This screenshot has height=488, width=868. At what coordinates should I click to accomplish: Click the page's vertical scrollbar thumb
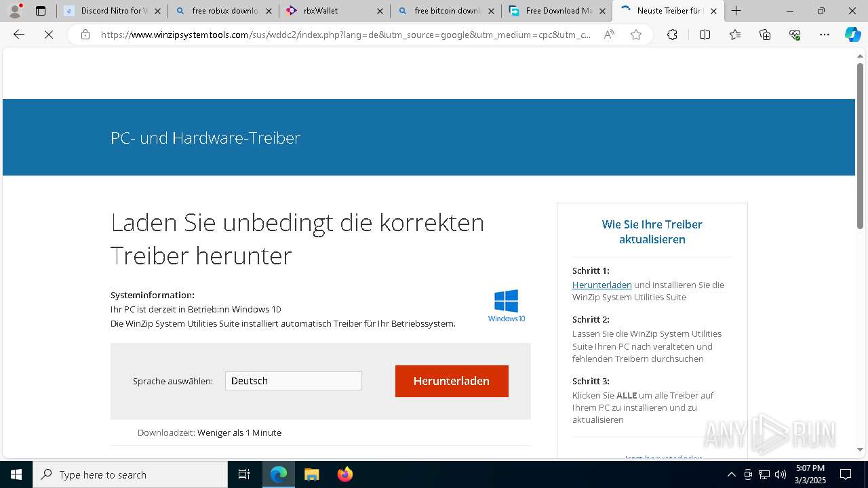(861, 146)
